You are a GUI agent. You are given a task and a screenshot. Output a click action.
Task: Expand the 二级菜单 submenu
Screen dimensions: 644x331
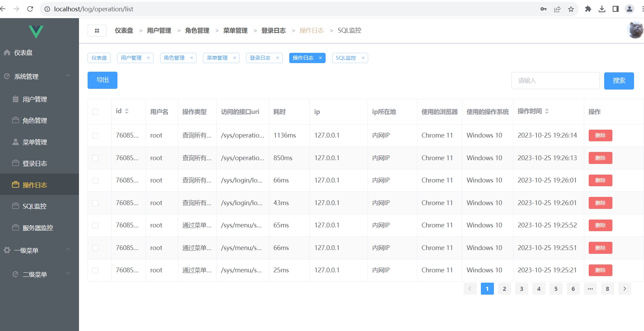pos(39,274)
